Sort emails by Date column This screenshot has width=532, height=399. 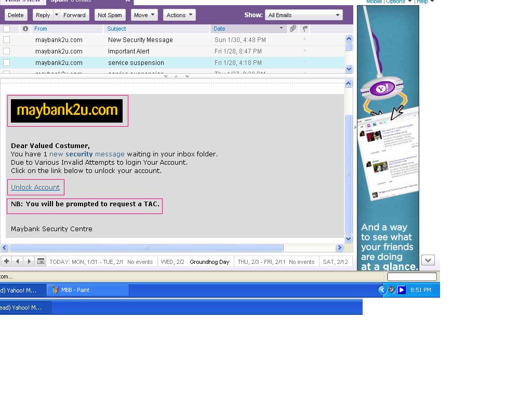(219, 29)
